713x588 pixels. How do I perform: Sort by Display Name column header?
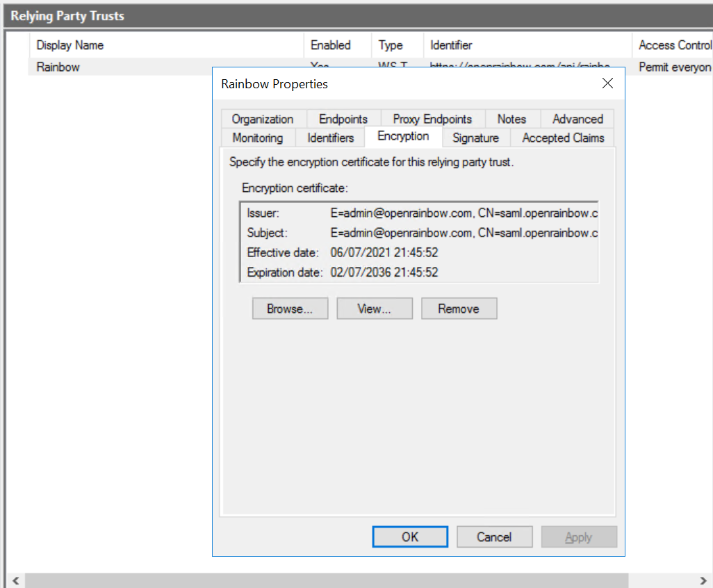(x=70, y=45)
